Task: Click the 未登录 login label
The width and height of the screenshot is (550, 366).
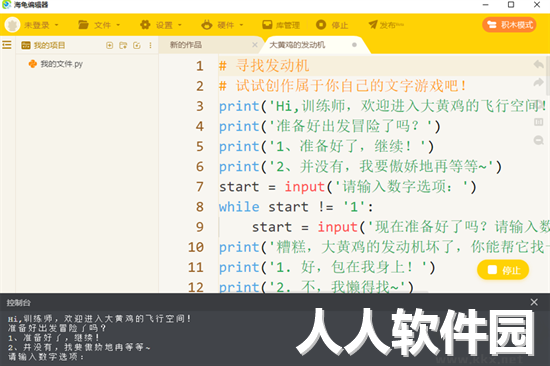Action: (x=36, y=25)
